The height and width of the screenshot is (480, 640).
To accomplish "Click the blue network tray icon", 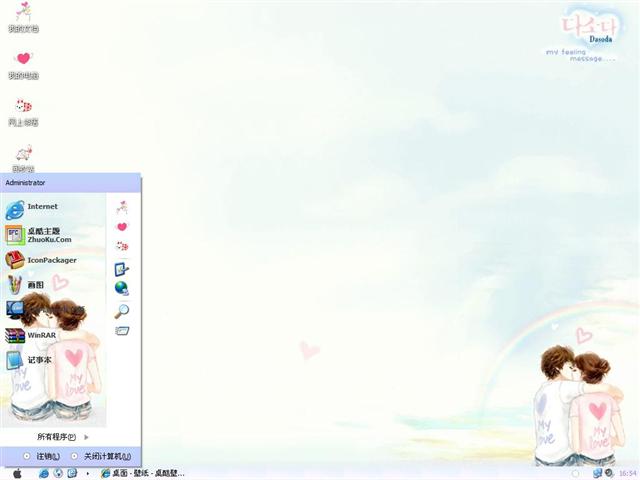I will point(597,473).
